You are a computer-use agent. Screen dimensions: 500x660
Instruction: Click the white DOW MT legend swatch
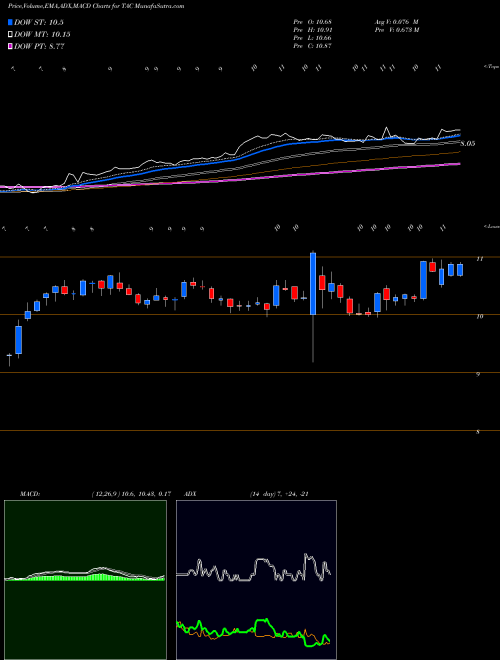point(10,35)
